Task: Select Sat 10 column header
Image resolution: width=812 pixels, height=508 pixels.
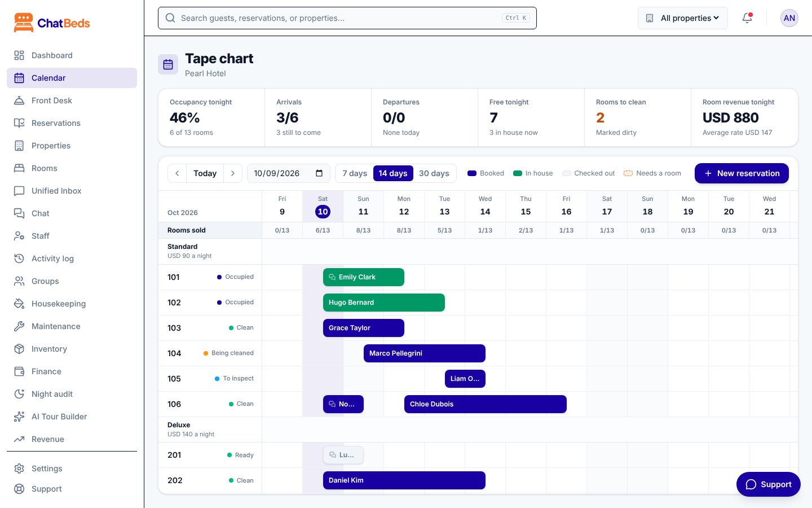Action: (x=323, y=207)
